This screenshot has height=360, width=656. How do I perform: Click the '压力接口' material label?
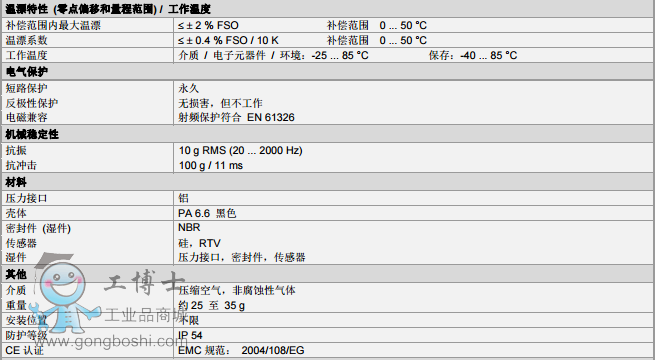(26, 198)
